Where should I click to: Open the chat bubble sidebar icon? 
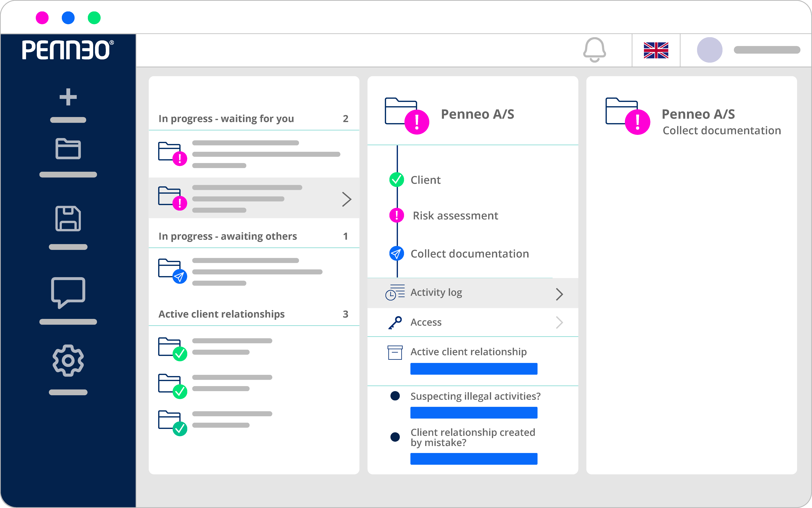pyautogui.click(x=68, y=292)
